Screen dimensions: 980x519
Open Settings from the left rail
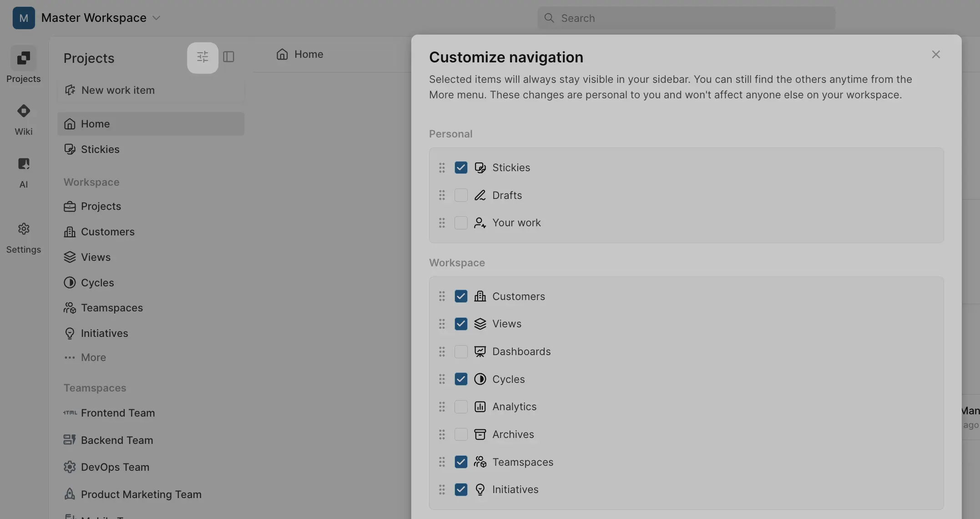point(23,237)
